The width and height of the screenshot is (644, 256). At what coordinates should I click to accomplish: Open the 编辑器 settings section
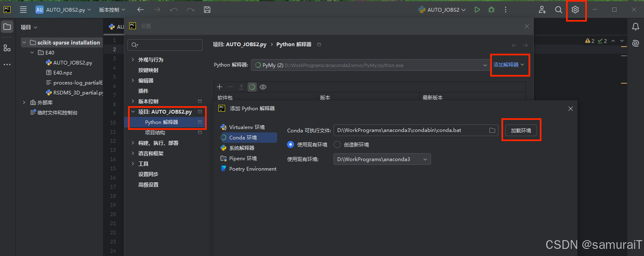145,80
